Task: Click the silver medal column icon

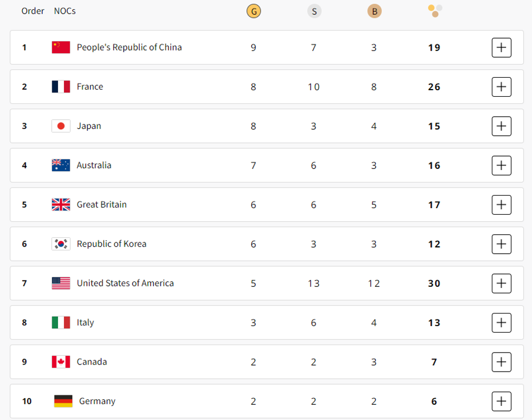Action: pyautogui.click(x=314, y=11)
